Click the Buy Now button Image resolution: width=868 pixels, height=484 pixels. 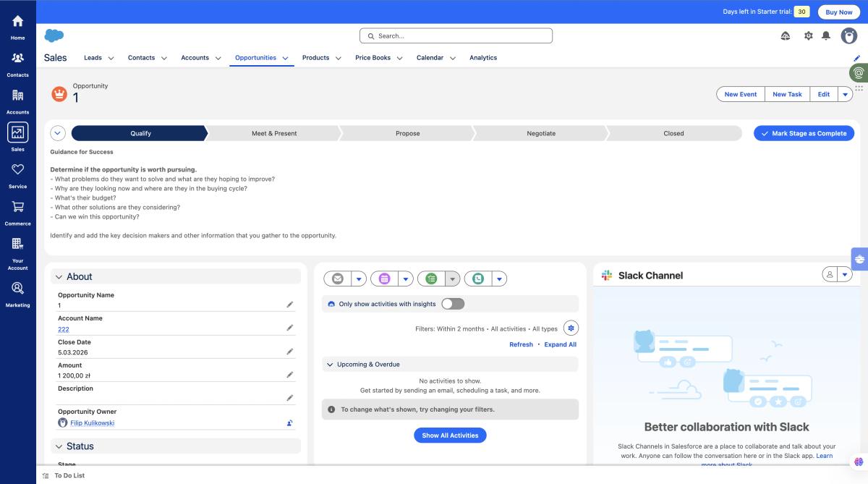(839, 12)
